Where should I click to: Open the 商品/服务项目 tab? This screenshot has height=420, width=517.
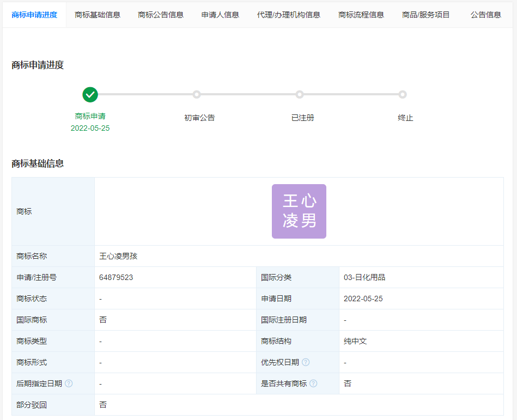click(425, 15)
